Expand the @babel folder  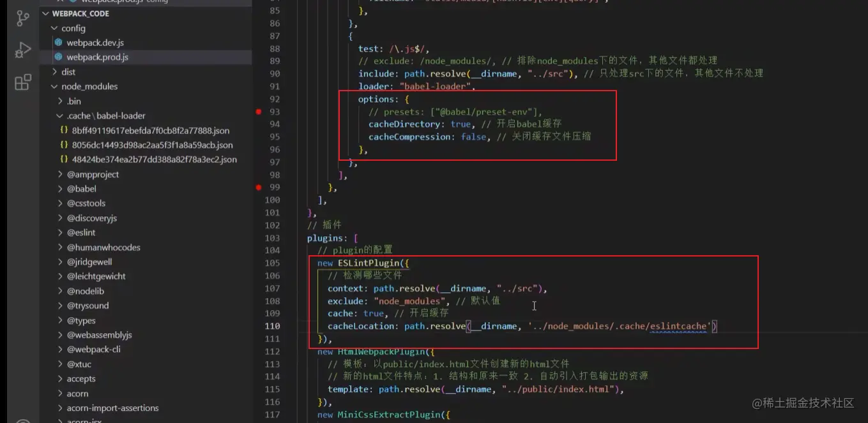tap(82, 189)
